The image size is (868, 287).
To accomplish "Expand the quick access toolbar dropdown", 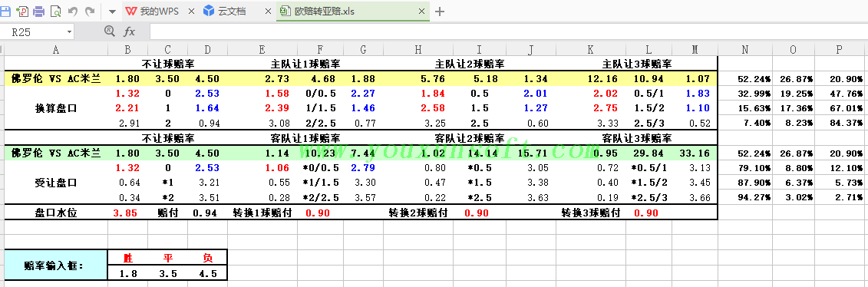I will point(112,11).
